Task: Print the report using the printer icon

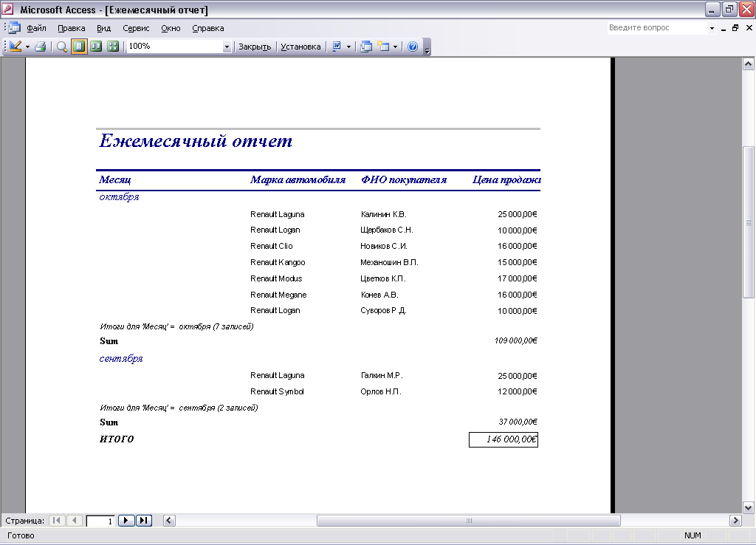Action: (x=41, y=47)
